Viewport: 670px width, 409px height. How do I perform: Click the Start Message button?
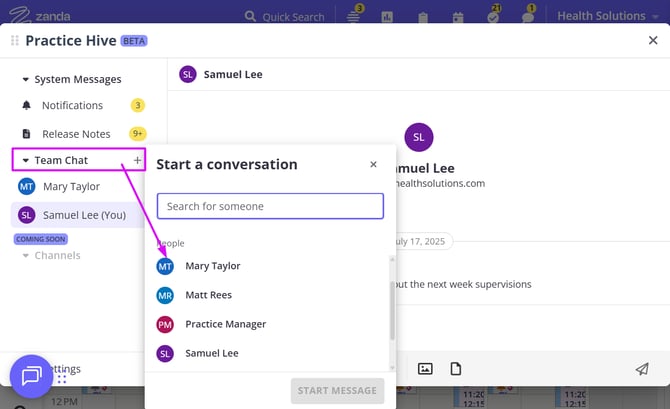(x=337, y=390)
